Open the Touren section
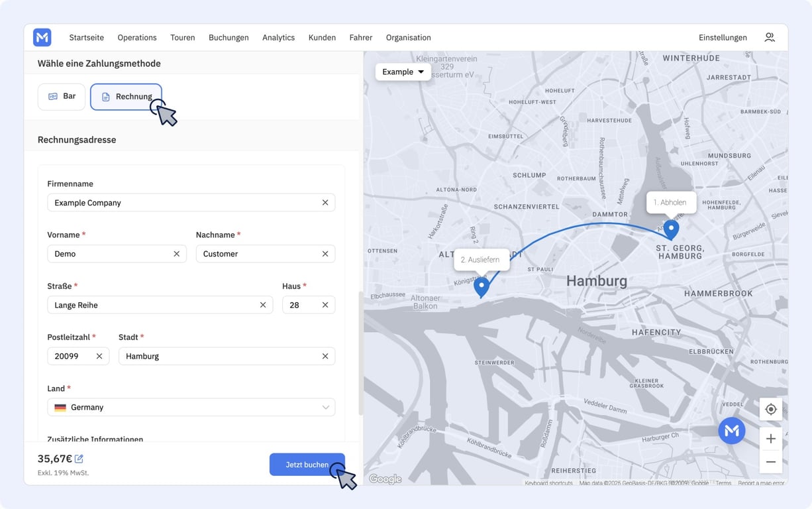 (x=183, y=38)
